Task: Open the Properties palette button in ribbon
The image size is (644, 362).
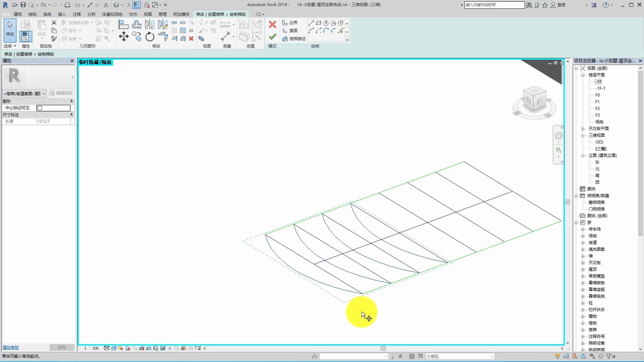Action: (x=25, y=36)
